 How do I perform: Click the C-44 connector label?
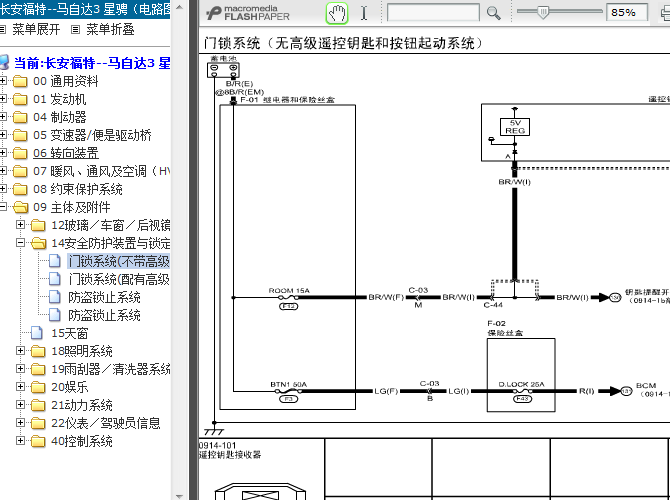coord(493,305)
